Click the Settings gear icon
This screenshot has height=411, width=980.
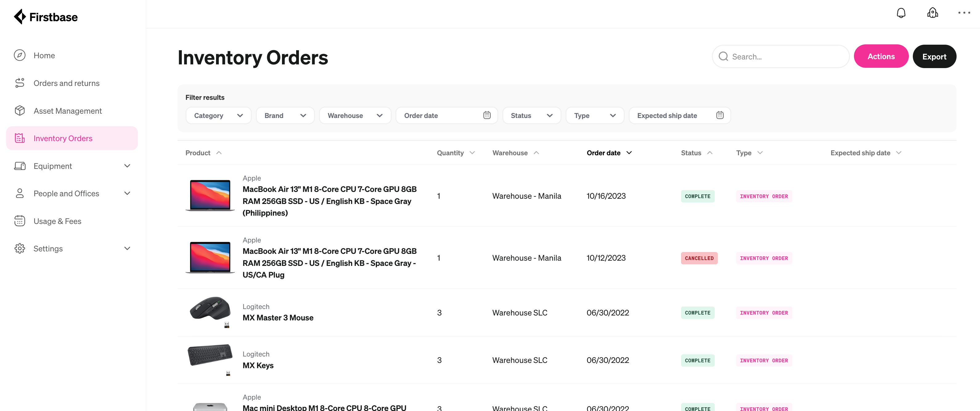(x=20, y=249)
